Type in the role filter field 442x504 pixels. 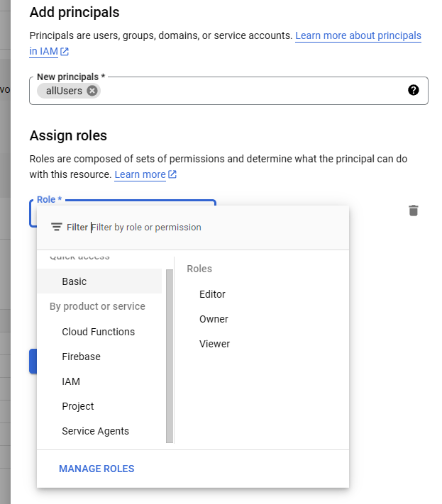pos(213,228)
